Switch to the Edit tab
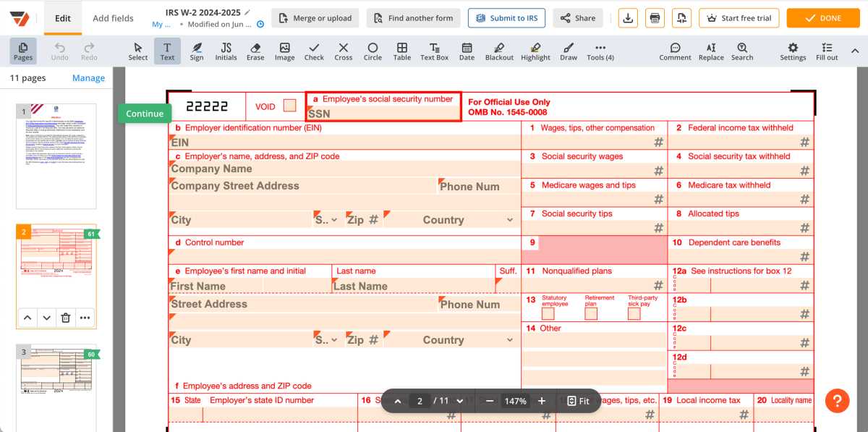This screenshot has height=432, width=868. coord(63,18)
